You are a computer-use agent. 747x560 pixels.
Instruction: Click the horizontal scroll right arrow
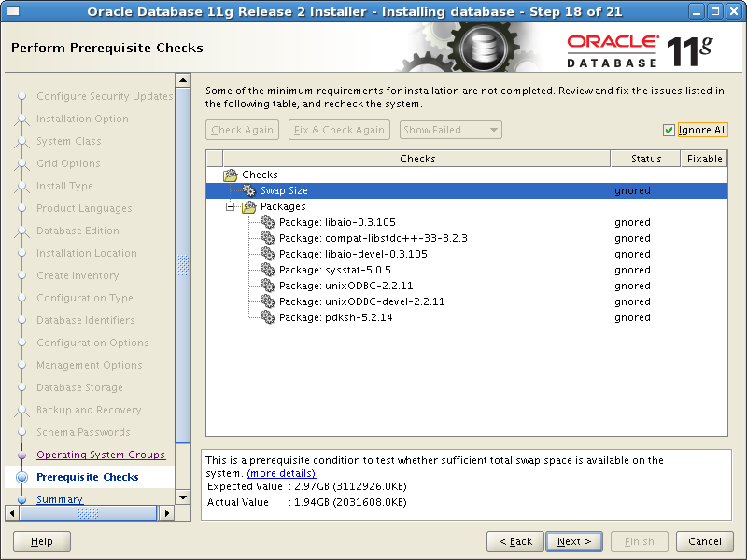(166, 513)
